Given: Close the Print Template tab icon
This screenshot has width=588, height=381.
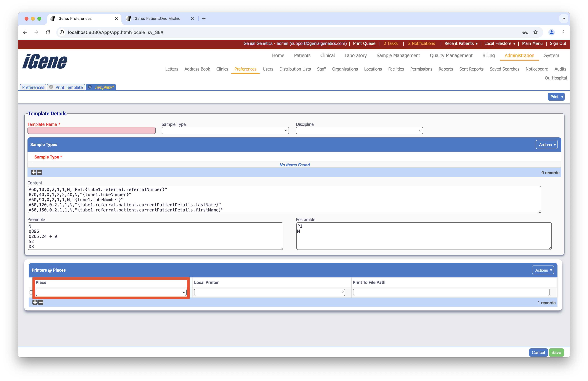Looking at the screenshot, I should [x=51, y=87].
